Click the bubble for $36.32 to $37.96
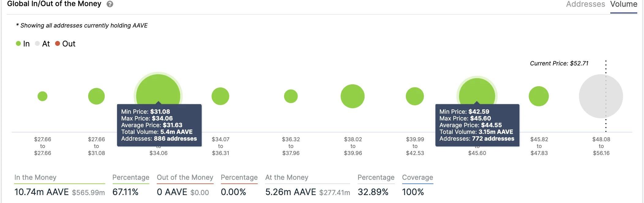This screenshot has height=203, width=644. click(291, 96)
